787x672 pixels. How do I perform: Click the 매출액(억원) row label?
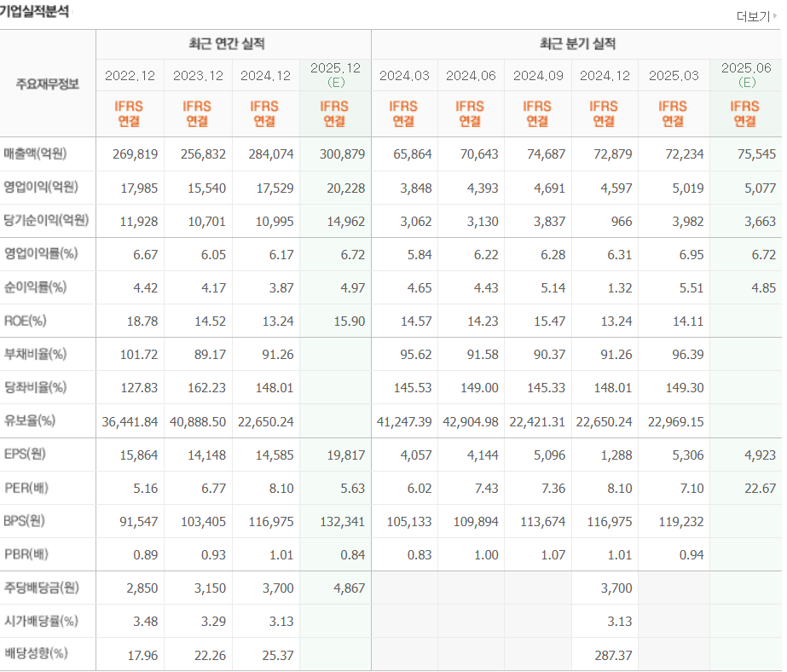tap(35, 154)
